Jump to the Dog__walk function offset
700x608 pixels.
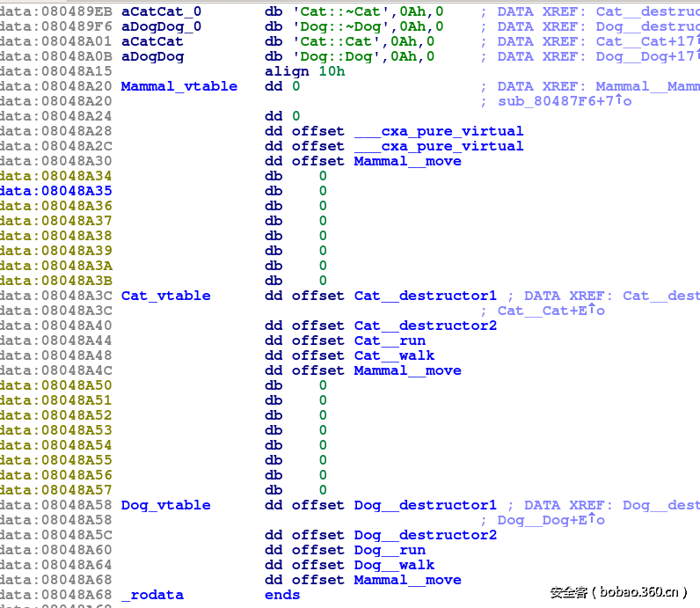pos(394,565)
